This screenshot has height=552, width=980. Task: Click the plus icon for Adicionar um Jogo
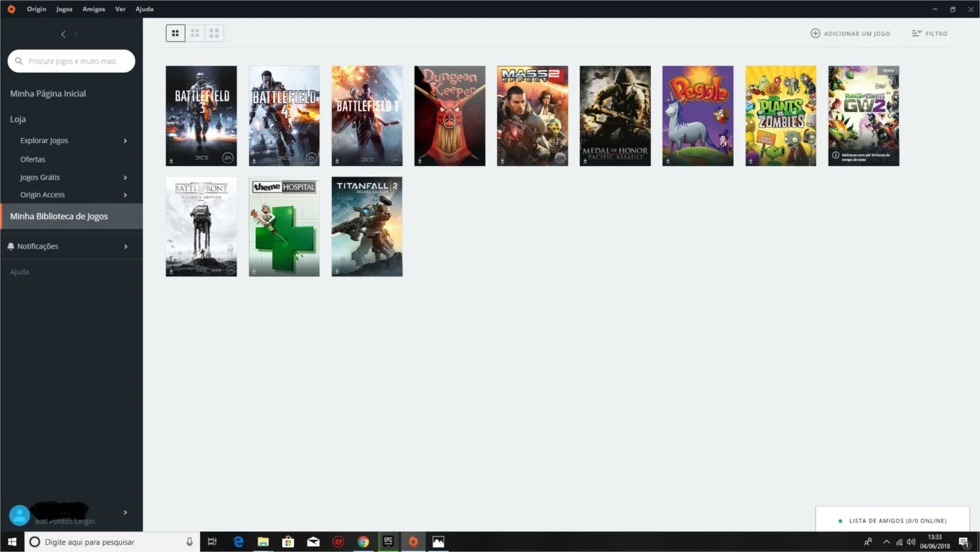(815, 33)
